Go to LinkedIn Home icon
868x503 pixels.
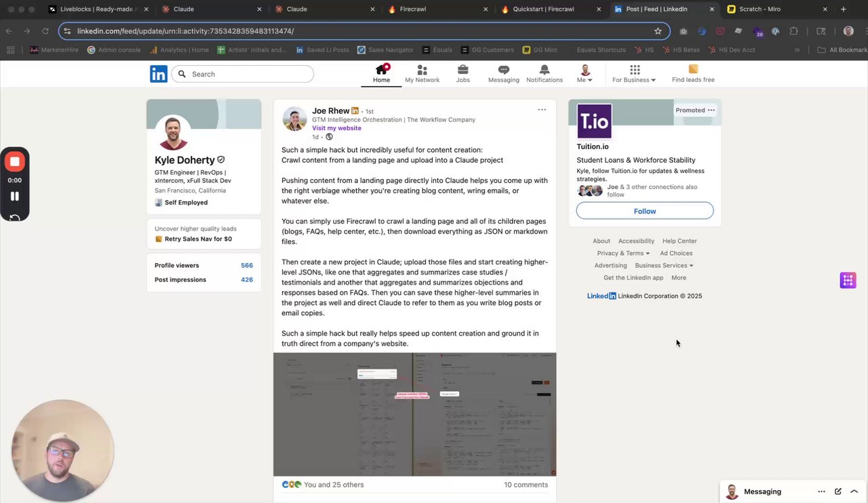coord(381,69)
